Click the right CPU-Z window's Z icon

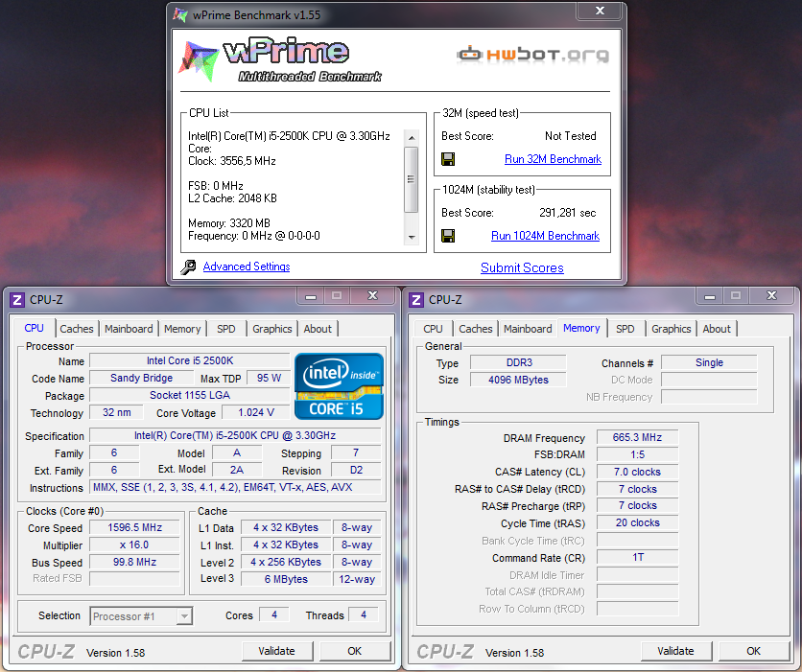[x=415, y=299]
